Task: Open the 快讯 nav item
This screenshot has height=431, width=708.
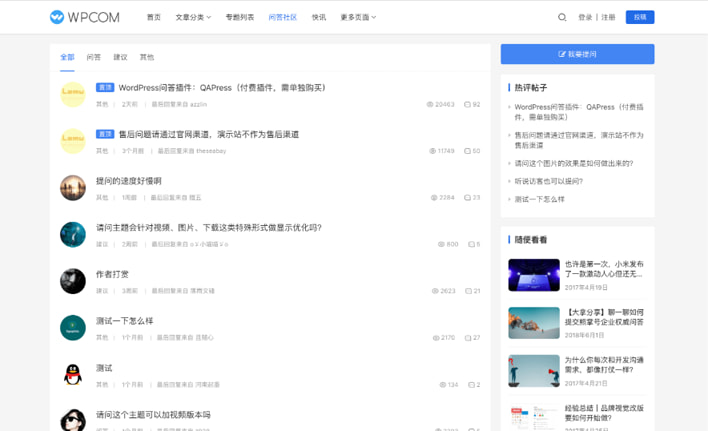Action: [x=319, y=17]
